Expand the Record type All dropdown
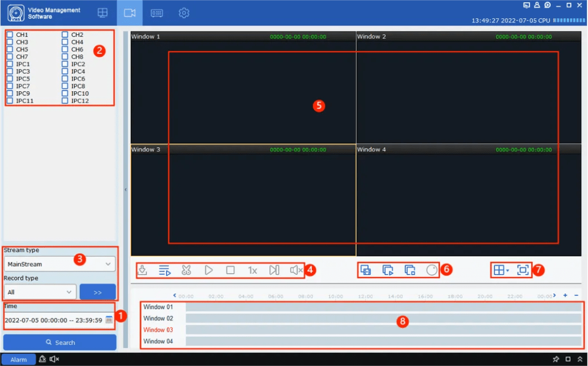Image resolution: width=588 pixels, height=366 pixels. [x=40, y=292]
